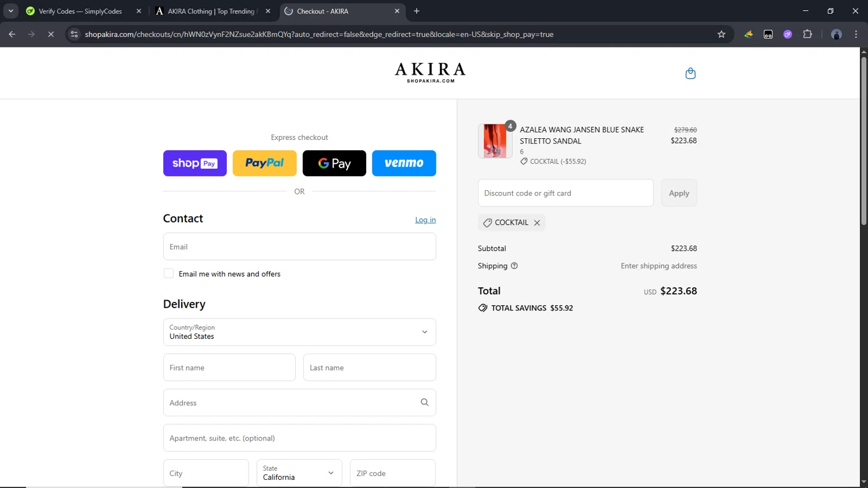868x488 pixels.
Task: Click the Enter shipping address text
Action: tap(659, 266)
